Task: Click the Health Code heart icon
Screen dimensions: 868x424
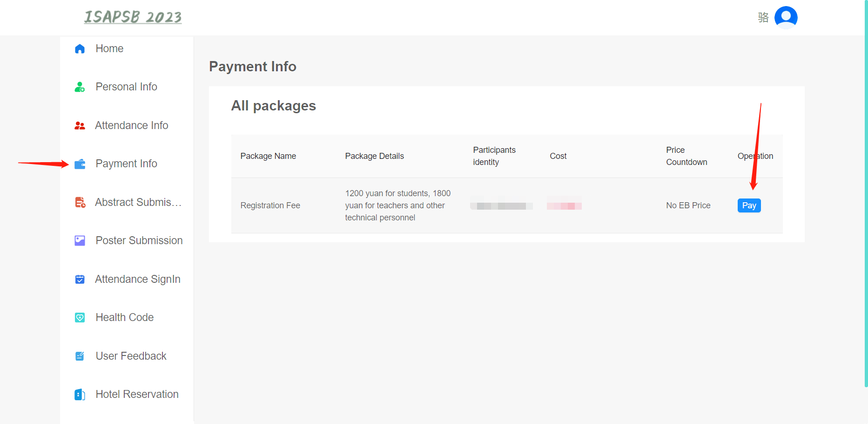Action: tap(80, 318)
